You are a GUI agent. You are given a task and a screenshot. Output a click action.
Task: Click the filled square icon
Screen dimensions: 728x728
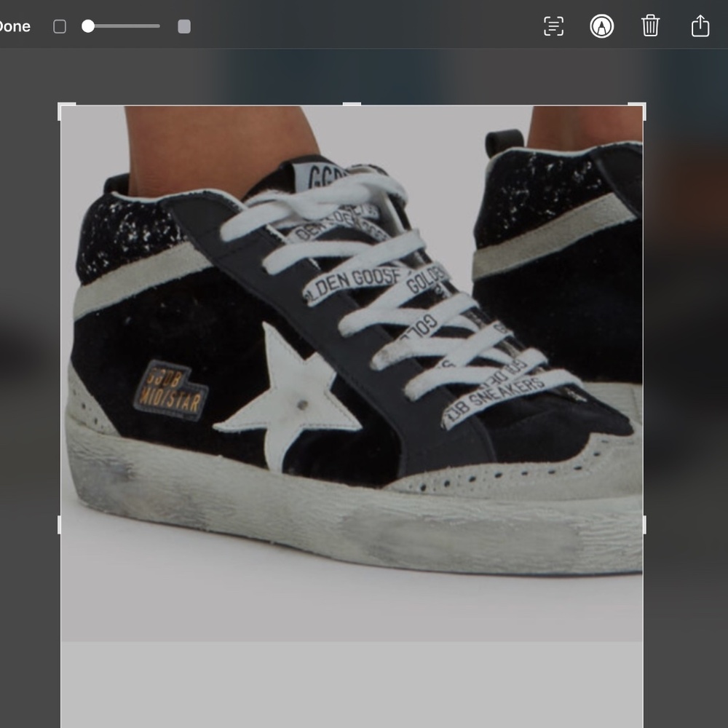click(184, 26)
